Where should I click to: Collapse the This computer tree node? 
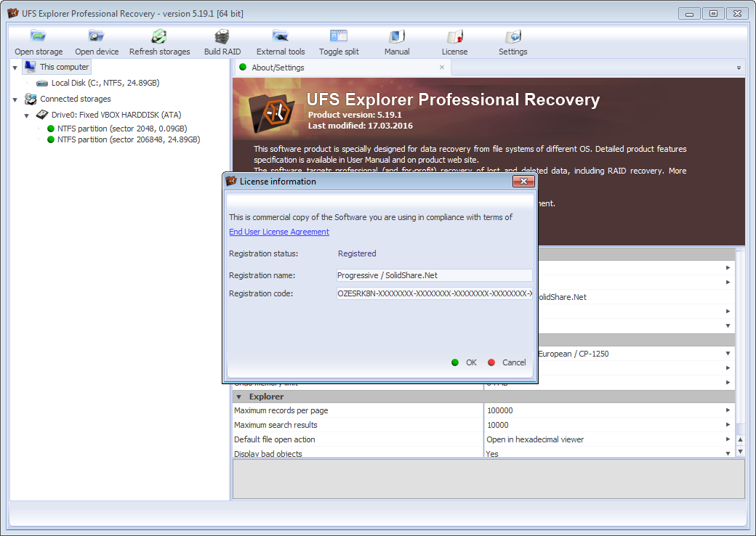[16, 67]
